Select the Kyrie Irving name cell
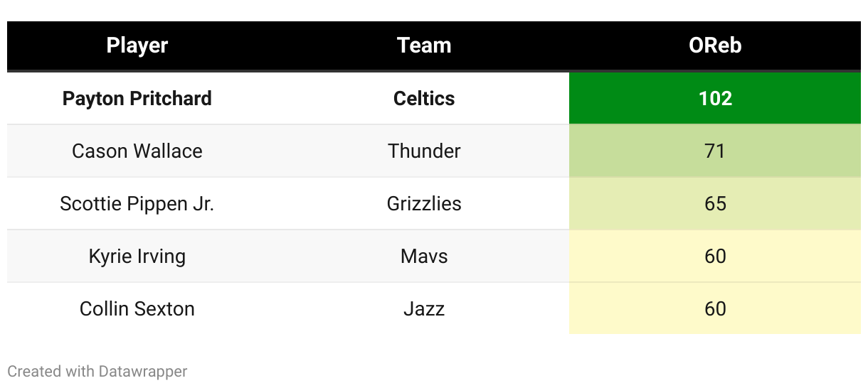Image resolution: width=868 pixels, height=388 pixels. coord(137,256)
